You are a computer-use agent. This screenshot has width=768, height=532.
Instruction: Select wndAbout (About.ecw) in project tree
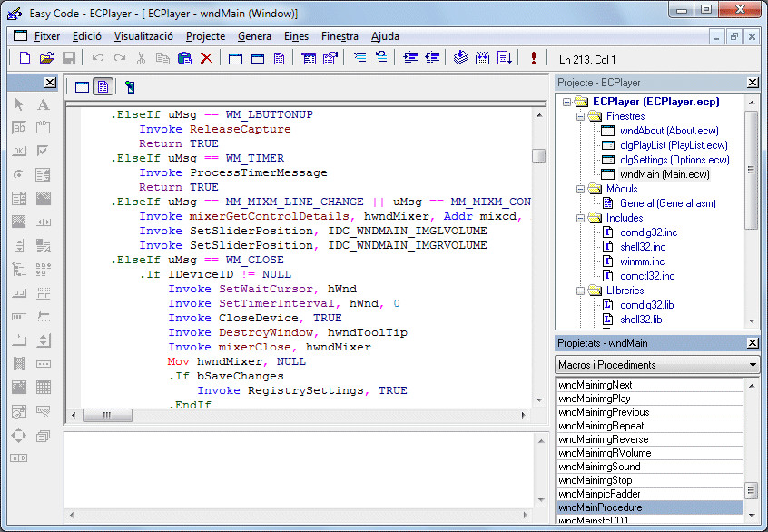click(669, 131)
